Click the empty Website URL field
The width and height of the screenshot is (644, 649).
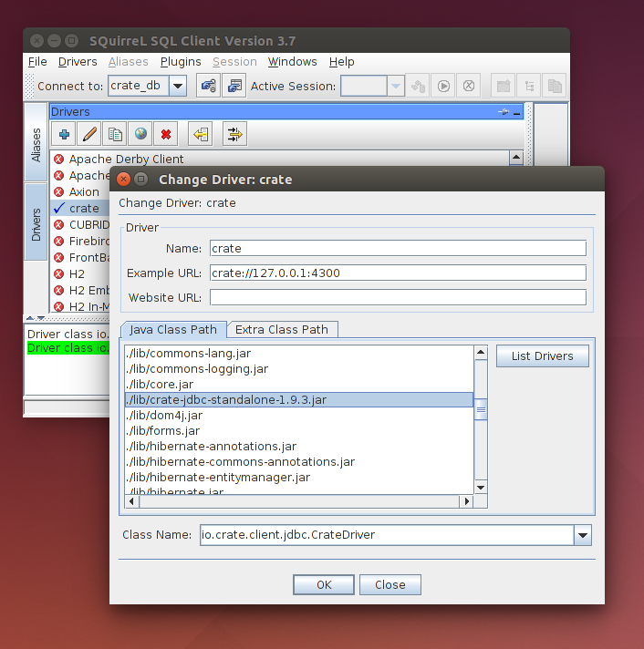(398, 297)
